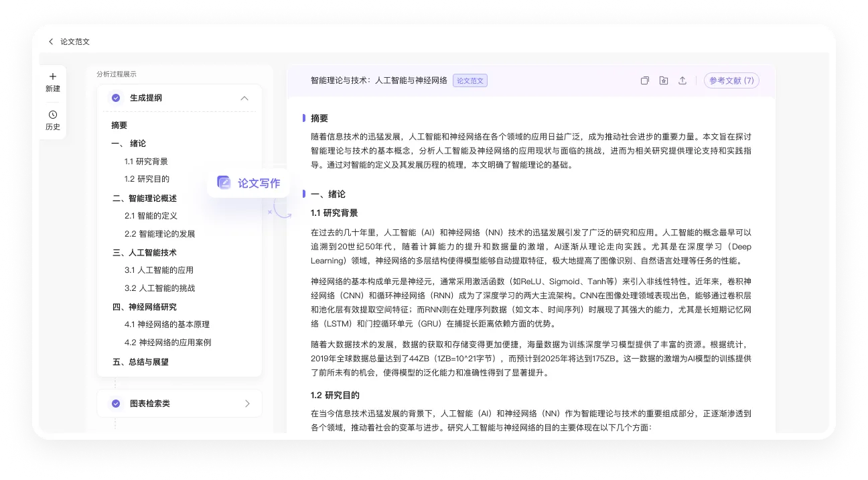The image size is (868, 480).
Task: Open the 1.1 研究背景 outline item
Action: coord(147,161)
